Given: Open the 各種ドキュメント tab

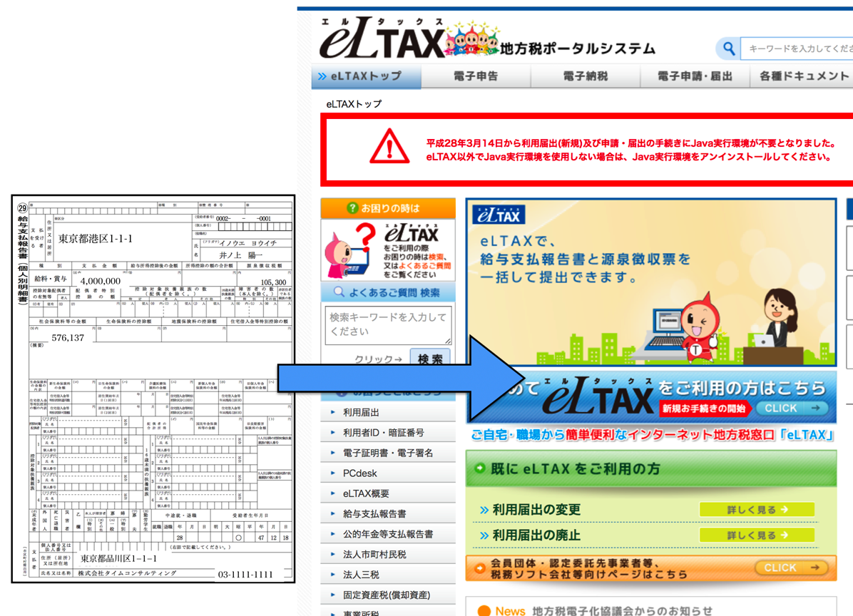Looking at the screenshot, I should pyautogui.click(x=802, y=76).
